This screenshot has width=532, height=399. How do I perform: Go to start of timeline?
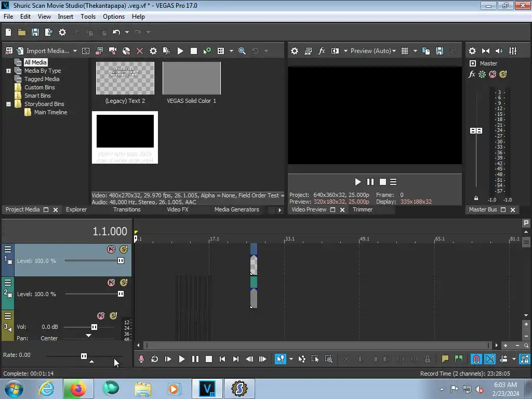[222, 359]
